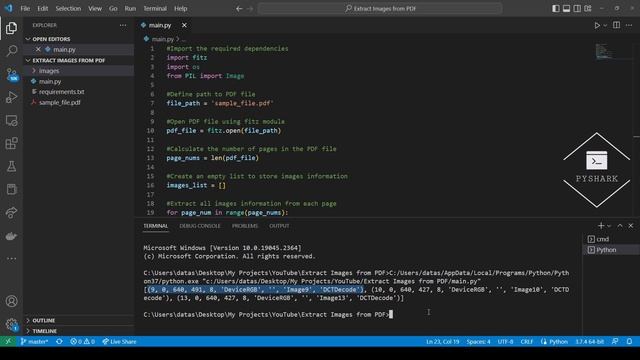Toggle bottom panel layout button
Screen dimensions: 640x360
[567, 9]
